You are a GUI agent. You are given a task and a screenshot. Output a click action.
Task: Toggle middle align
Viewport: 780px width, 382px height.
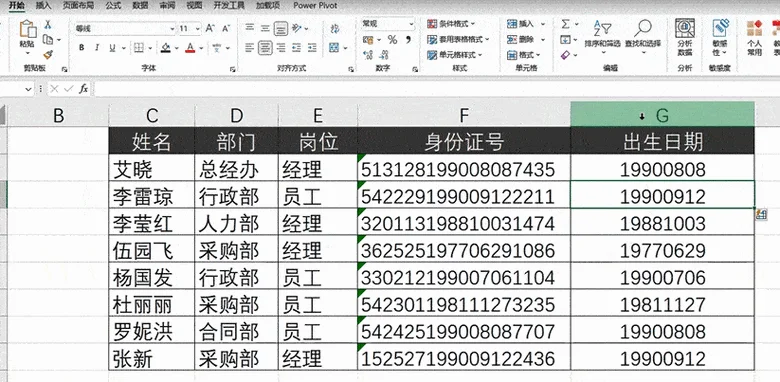pyautogui.click(x=265, y=28)
